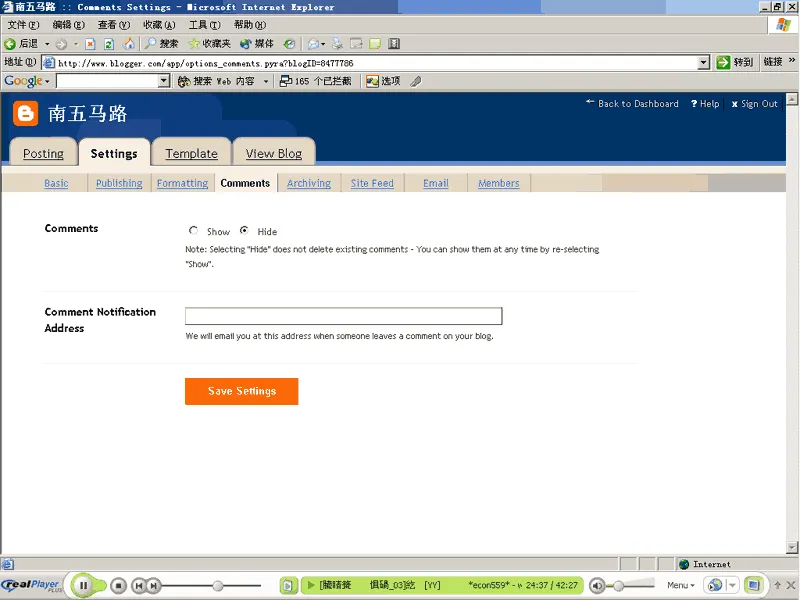800x600 pixels.
Task: Open the RealPlayer Menu dropdown
Action: 680,585
